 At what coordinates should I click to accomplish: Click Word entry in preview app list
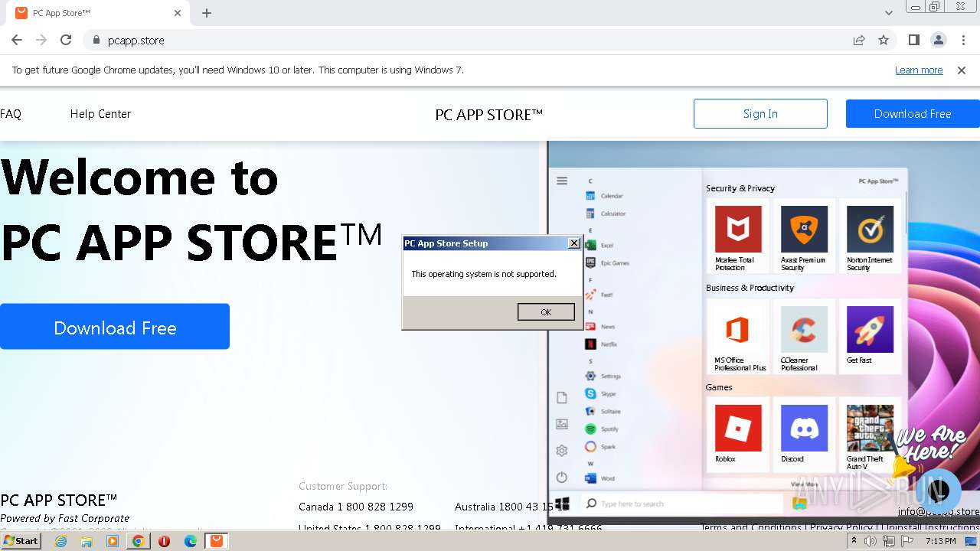(x=599, y=478)
